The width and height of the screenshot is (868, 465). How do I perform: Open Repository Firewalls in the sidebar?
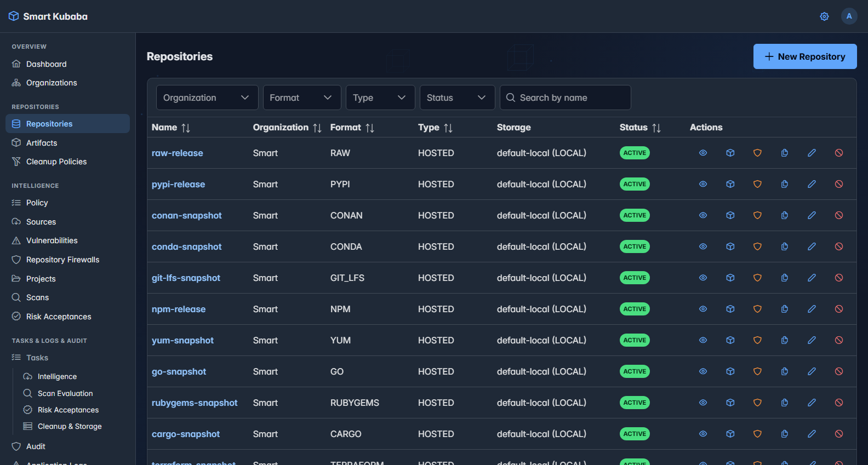coord(67,260)
